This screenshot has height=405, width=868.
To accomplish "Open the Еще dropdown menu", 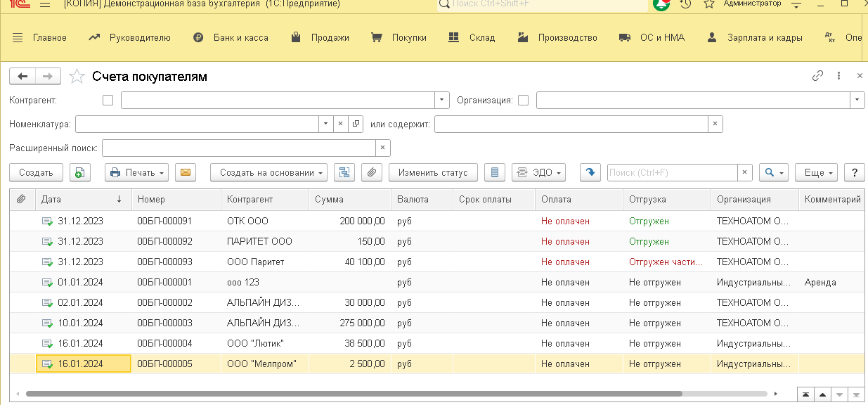I will [817, 172].
